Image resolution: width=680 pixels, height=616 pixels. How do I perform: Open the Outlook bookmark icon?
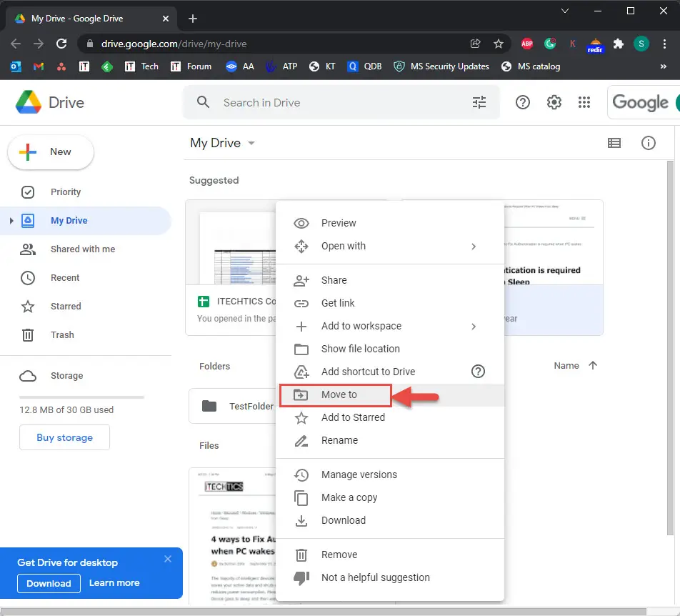16,66
